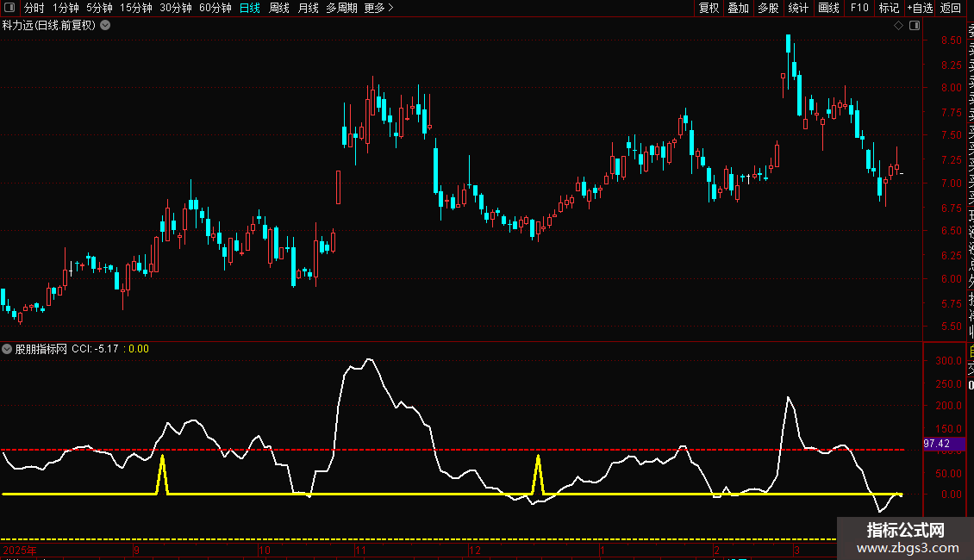Select the 日线 daily period
The height and width of the screenshot is (560, 974).
(x=250, y=8)
